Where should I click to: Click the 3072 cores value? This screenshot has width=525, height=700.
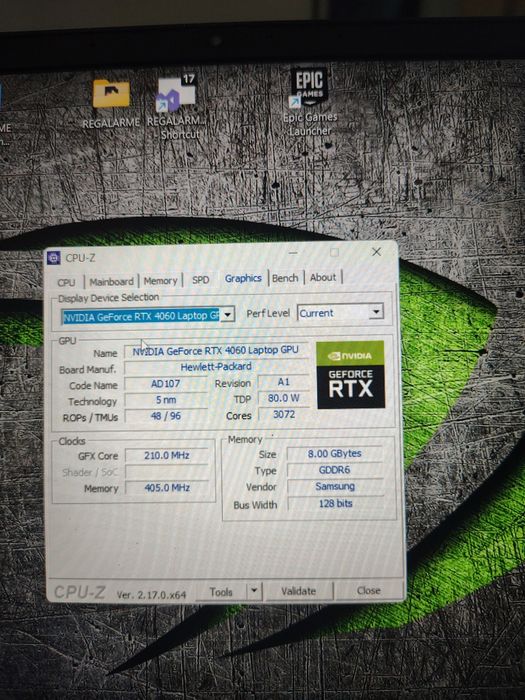click(284, 414)
